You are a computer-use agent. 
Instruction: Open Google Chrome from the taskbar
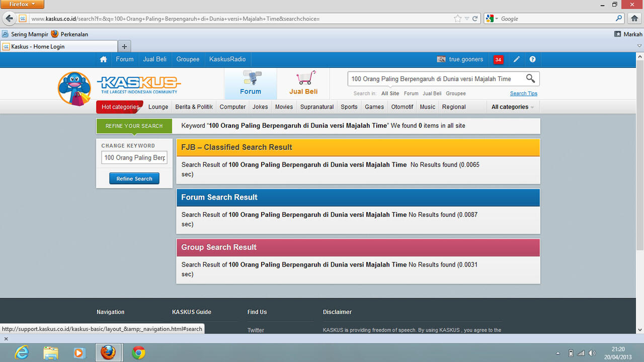[x=138, y=352]
